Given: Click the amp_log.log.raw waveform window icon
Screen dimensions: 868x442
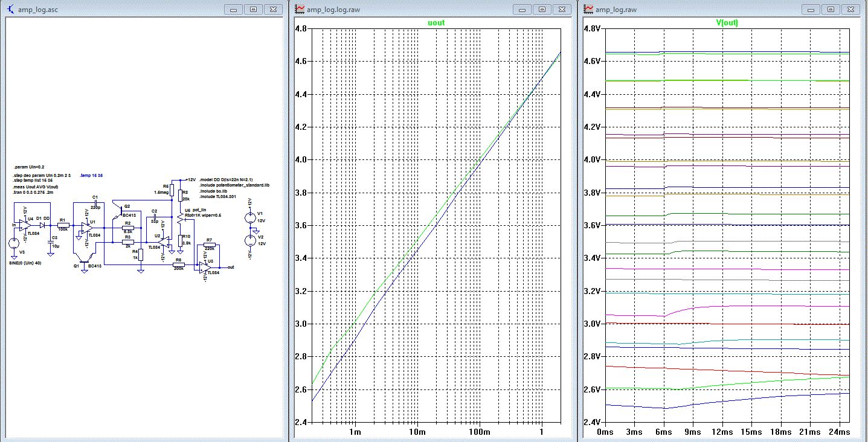Looking at the screenshot, I should pyautogui.click(x=299, y=9).
